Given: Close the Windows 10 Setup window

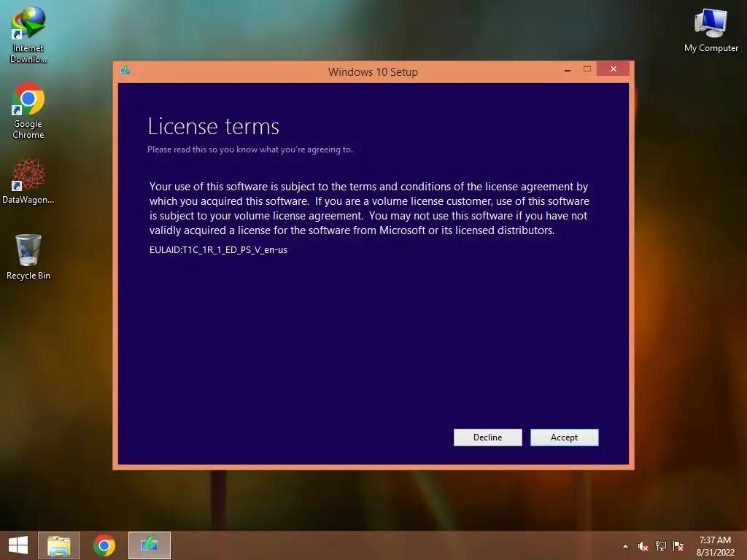Looking at the screenshot, I should 613,69.
